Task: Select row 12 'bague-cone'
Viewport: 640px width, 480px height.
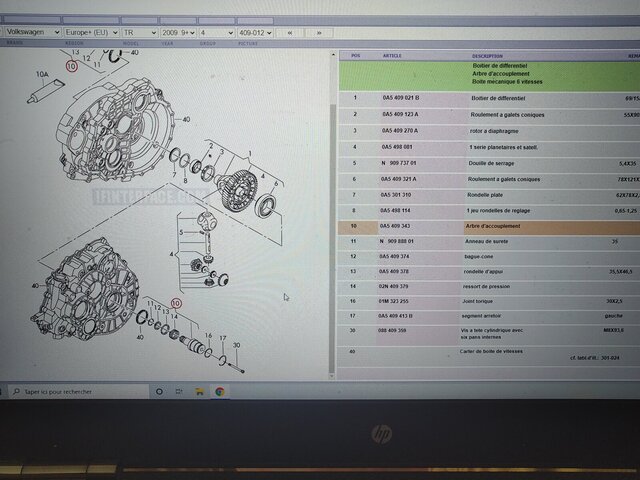Action: pyautogui.click(x=488, y=257)
